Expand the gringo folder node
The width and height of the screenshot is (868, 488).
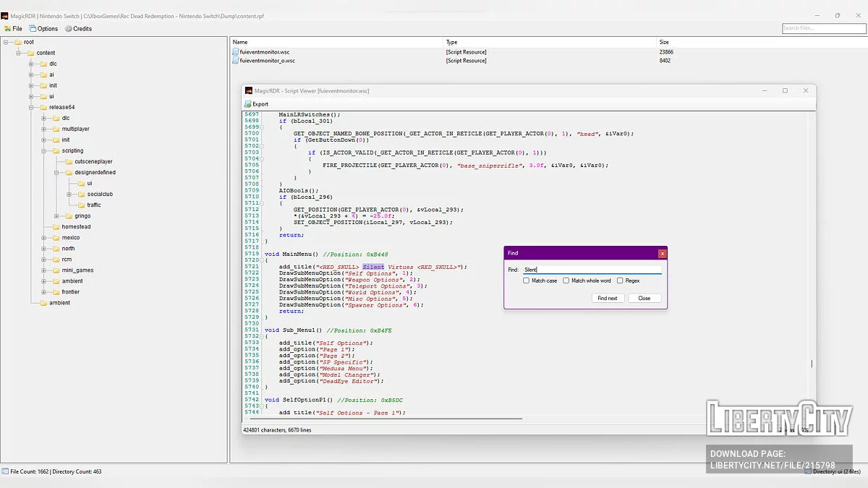pos(56,216)
